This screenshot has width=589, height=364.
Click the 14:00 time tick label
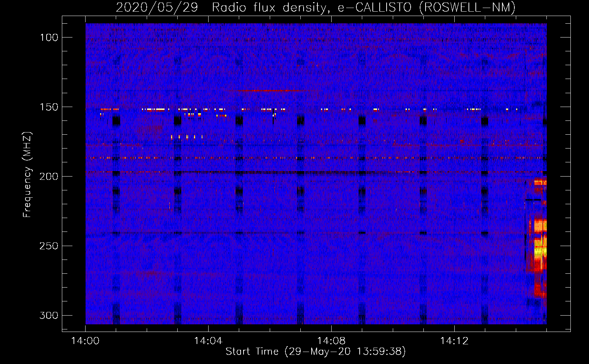[x=86, y=341]
